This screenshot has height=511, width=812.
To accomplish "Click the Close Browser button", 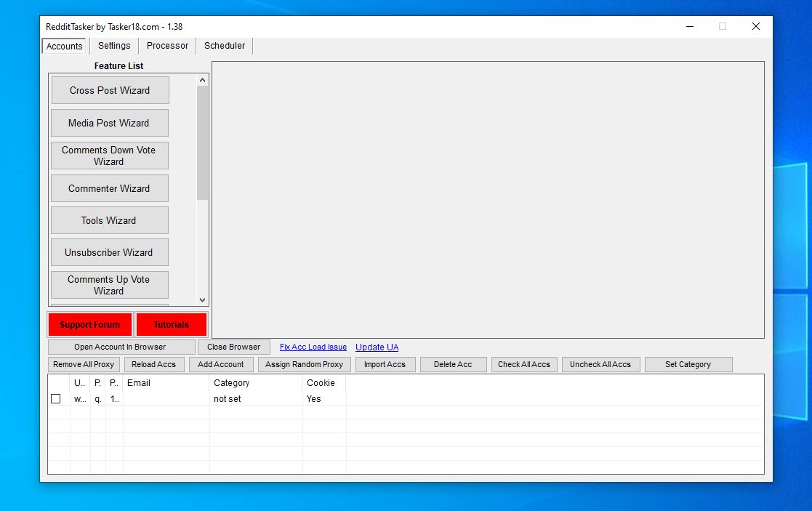I will pyautogui.click(x=234, y=347).
